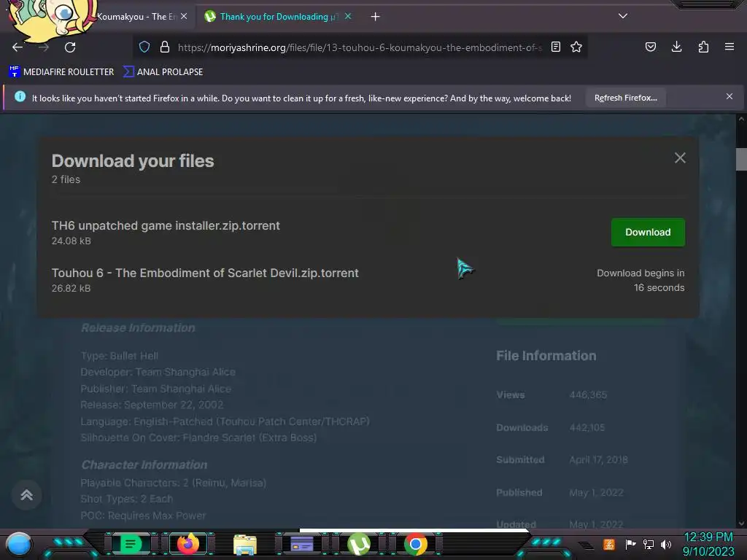Open the volume speaker tray icon
Image resolution: width=747 pixels, height=560 pixels.
pos(666,544)
